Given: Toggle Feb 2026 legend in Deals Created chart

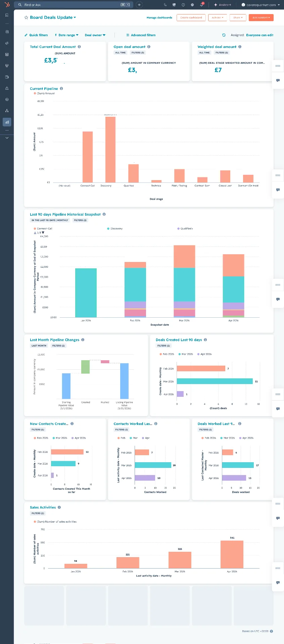Looking at the screenshot, I should click(x=167, y=354).
